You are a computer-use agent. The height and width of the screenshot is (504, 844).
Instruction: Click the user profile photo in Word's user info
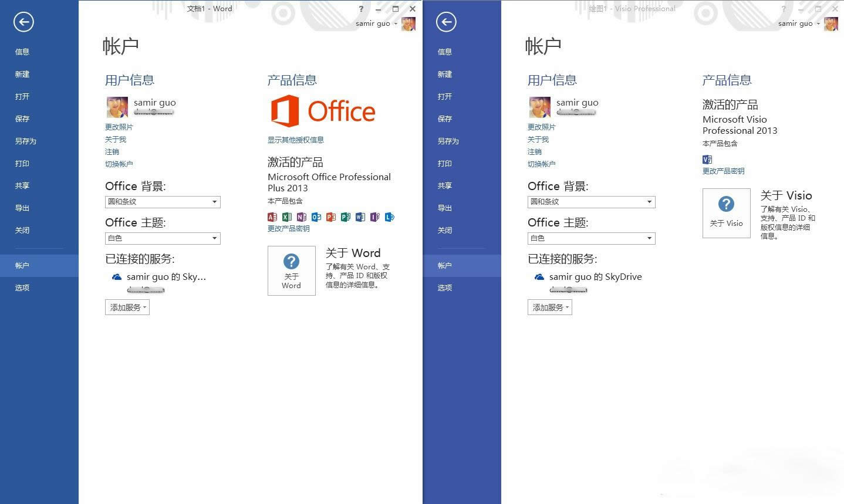(x=117, y=107)
